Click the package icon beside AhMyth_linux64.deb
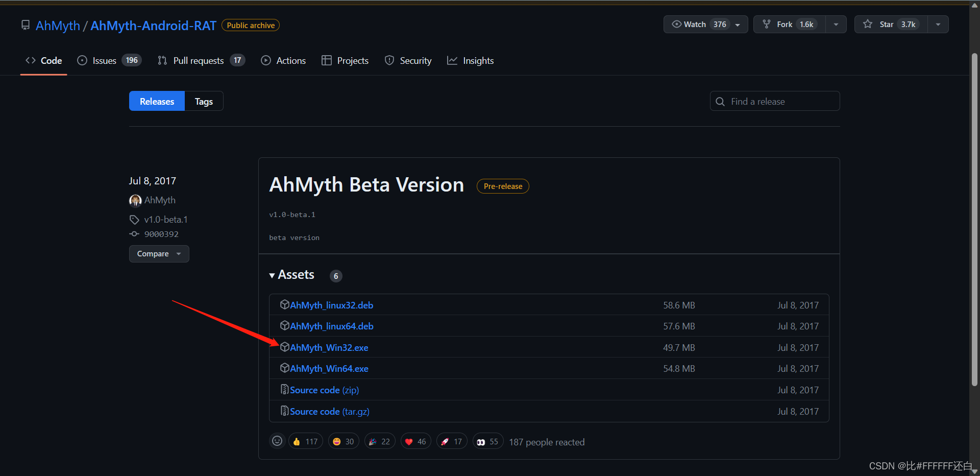 click(285, 325)
